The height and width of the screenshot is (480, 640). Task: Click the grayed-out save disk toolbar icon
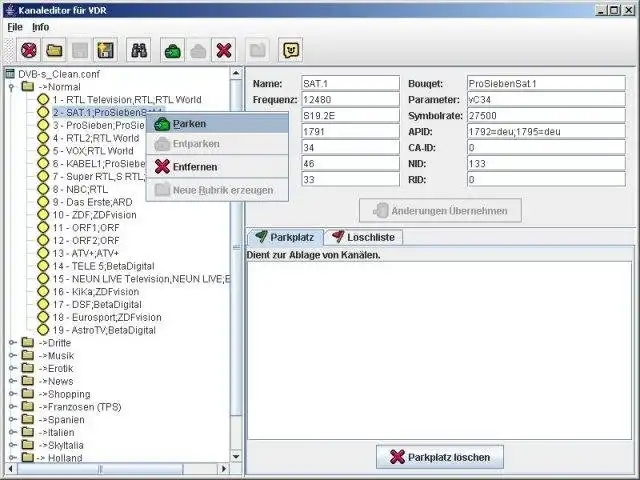click(80, 50)
